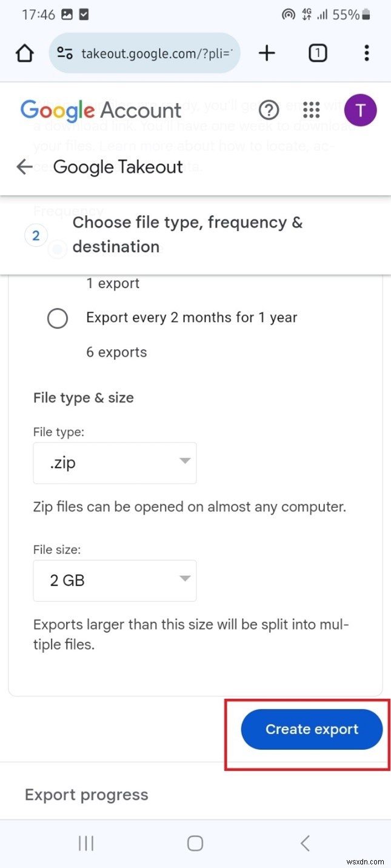This screenshot has width=391, height=868.
Task: Open the Google apps grid
Action: coord(311,110)
